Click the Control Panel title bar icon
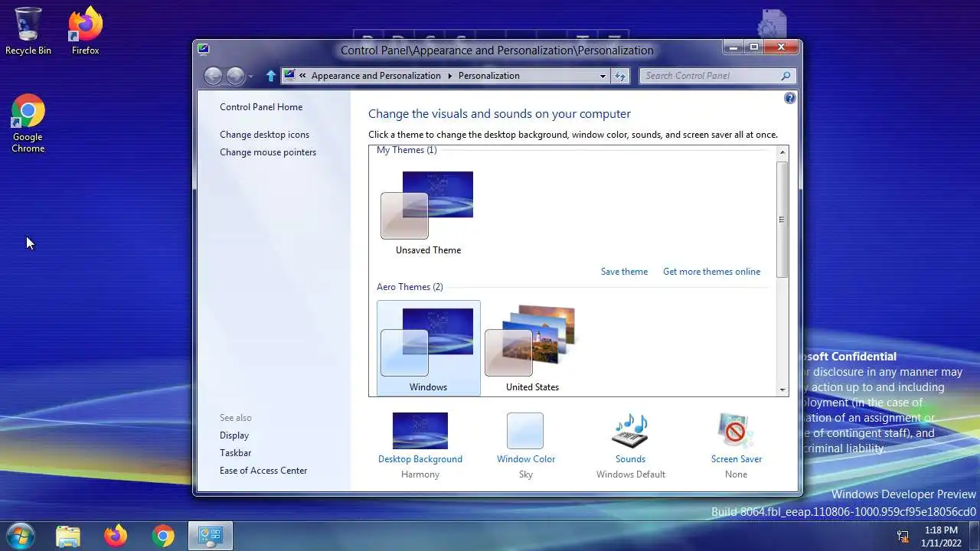The width and height of the screenshot is (980, 551). click(203, 50)
